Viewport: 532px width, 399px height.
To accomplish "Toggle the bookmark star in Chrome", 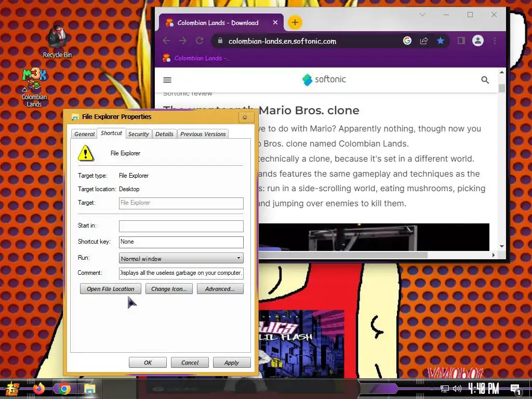I will [441, 41].
